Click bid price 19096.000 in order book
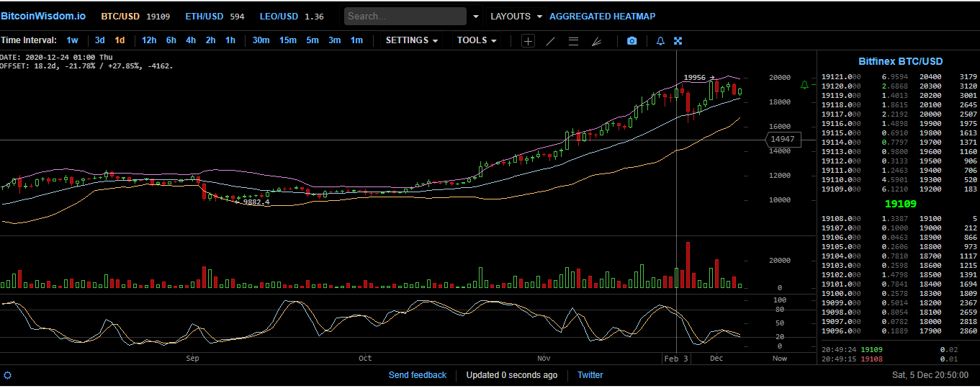The height and width of the screenshot is (391, 980). coord(841,331)
